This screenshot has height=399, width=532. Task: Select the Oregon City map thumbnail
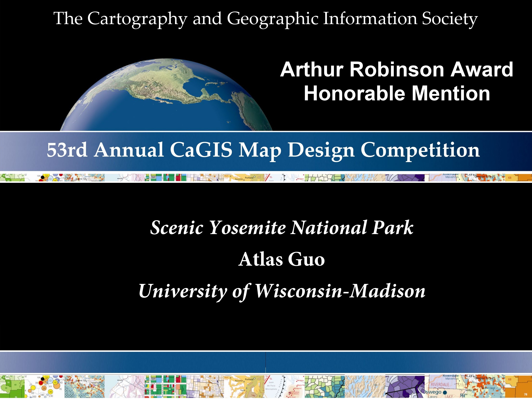pos(485,379)
